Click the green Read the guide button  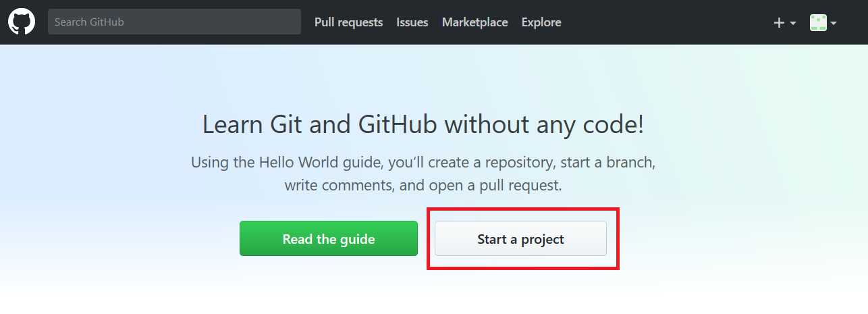(x=329, y=238)
